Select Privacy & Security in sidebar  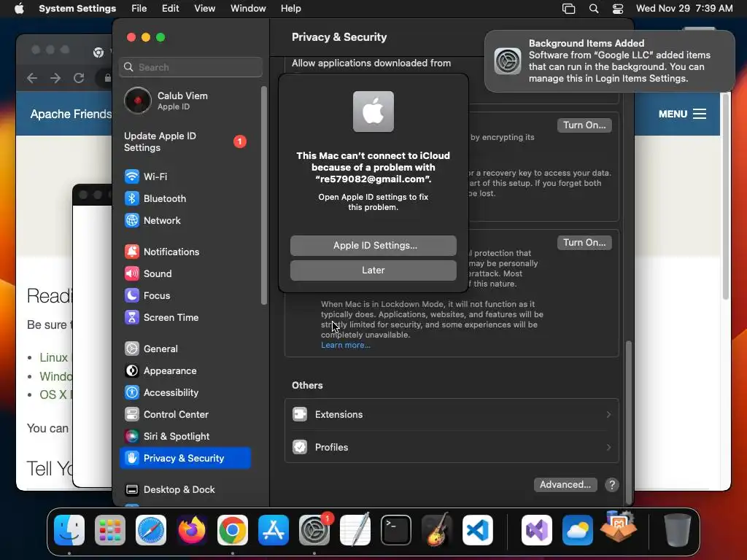pos(185,458)
